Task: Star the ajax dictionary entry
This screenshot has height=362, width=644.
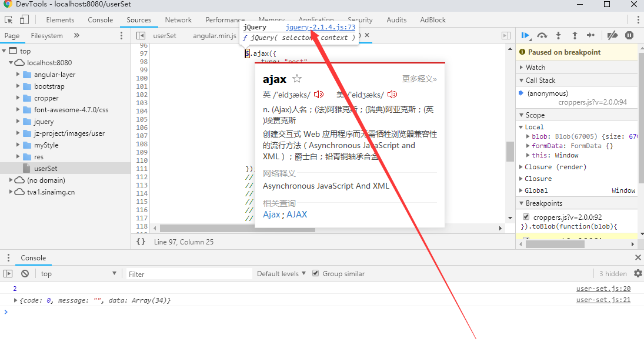Action: (x=297, y=78)
